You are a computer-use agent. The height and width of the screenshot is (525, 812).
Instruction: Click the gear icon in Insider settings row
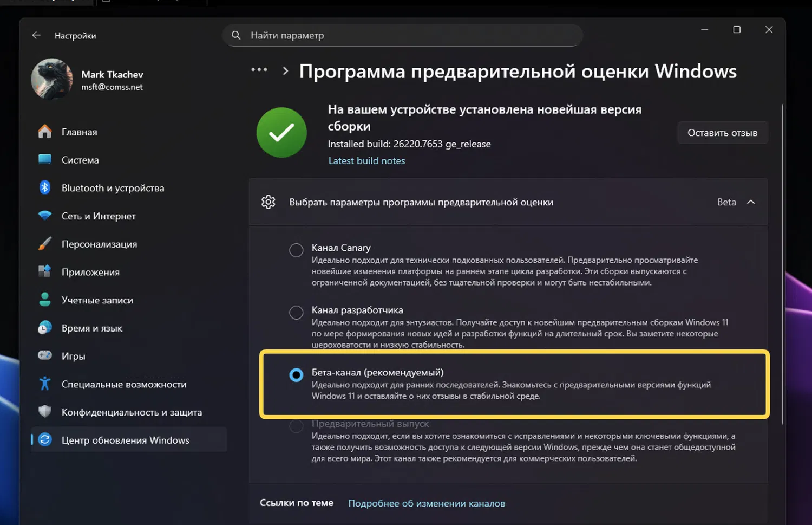[x=269, y=202]
